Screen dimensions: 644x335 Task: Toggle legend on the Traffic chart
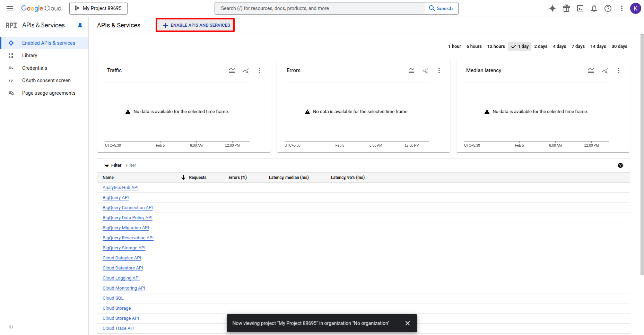click(232, 70)
